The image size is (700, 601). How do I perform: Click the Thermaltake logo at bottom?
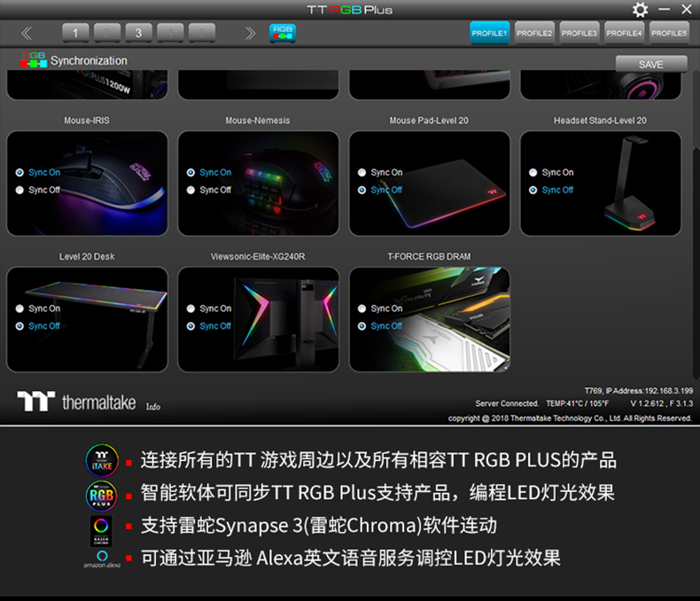[x=76, y=402]
